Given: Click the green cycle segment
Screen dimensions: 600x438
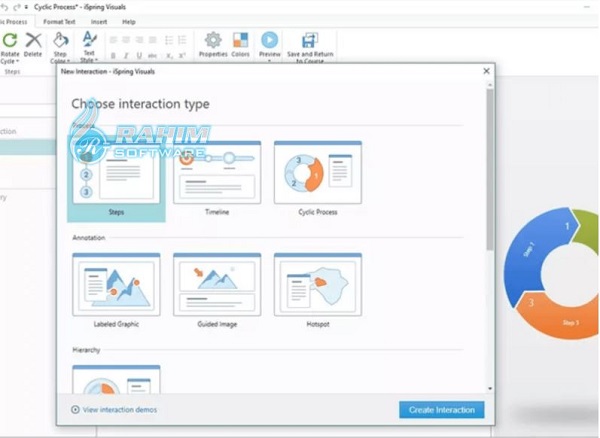Looking at the screenshot, I should click(587, 230).
